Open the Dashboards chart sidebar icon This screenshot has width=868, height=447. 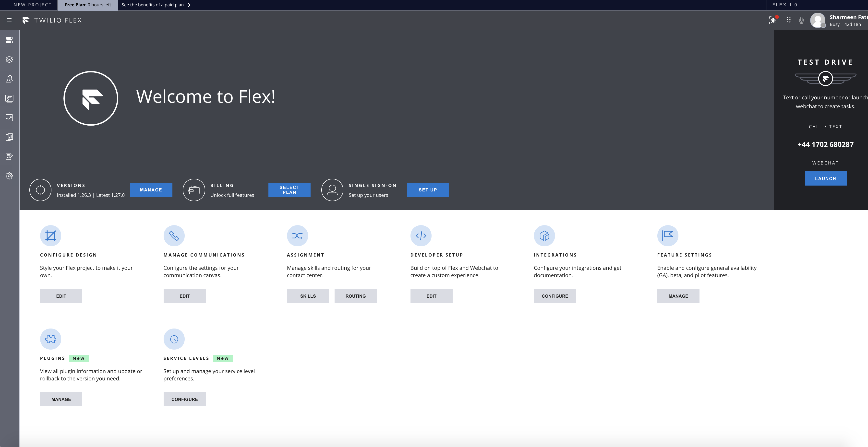point(10,118)
